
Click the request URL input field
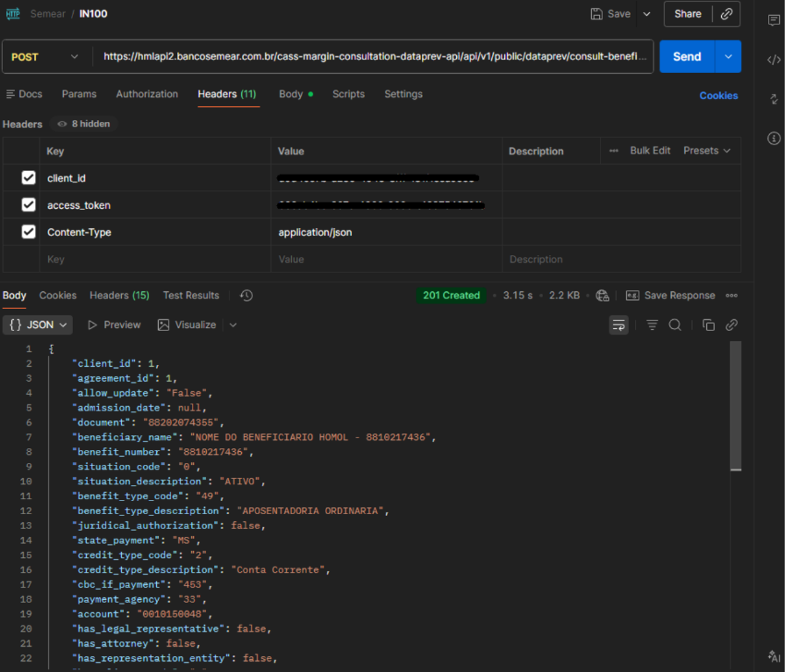[375, 57]
